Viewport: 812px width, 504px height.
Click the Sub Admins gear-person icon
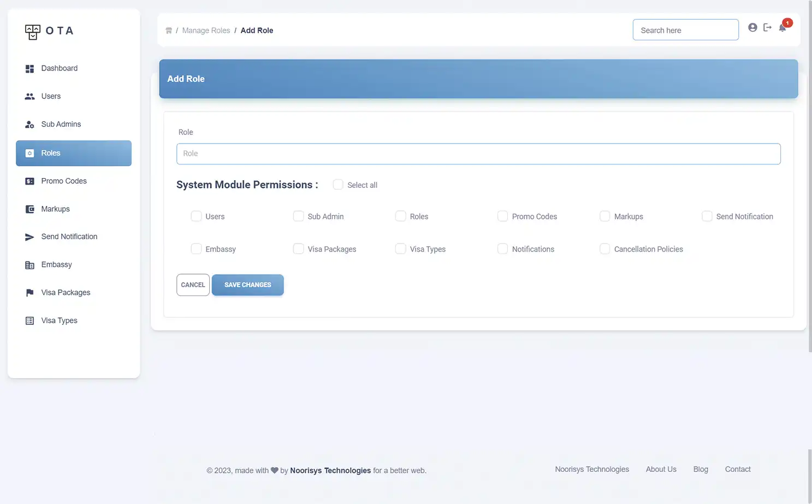point(29,124)
